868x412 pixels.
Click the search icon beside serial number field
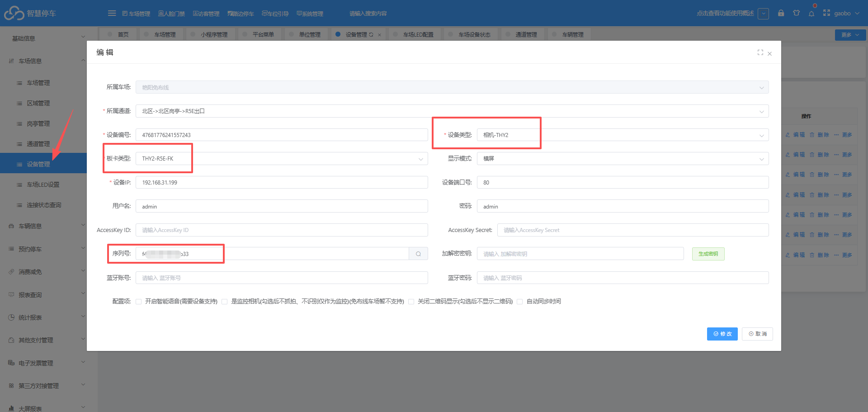[418, 254]
